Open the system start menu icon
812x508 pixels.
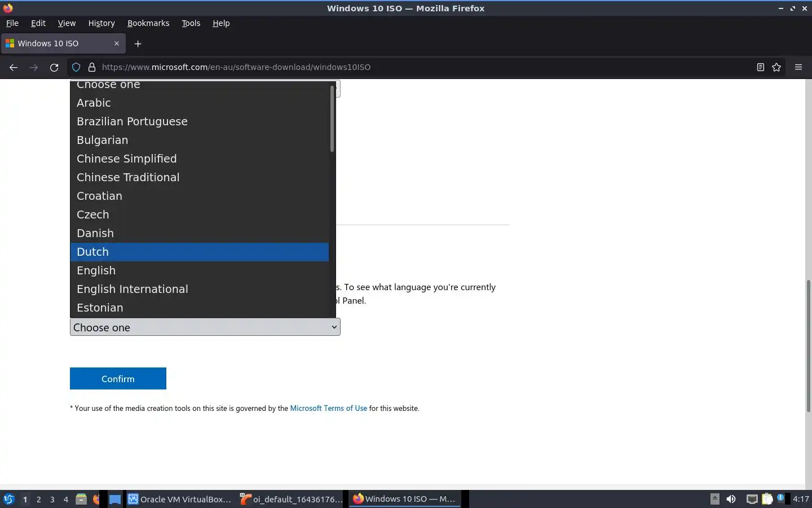pyautogui.click(x=8, y=499)
